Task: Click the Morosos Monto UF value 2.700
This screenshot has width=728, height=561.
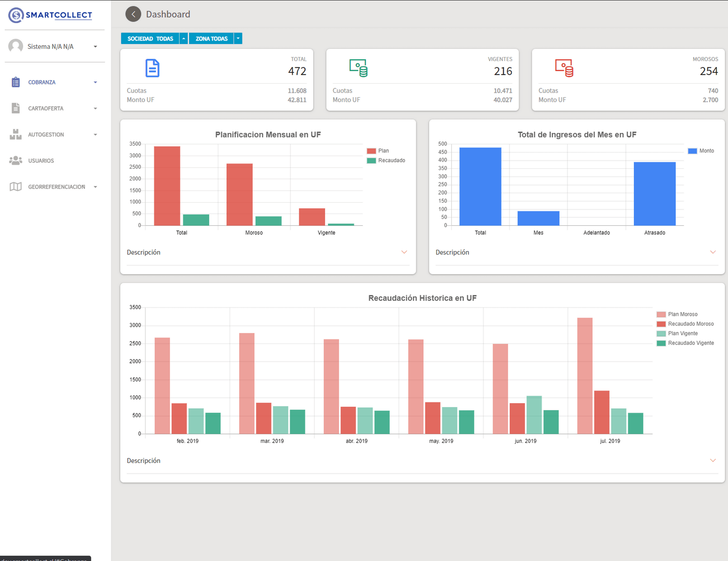Action: pyautogui.click(x=710, y=100)
